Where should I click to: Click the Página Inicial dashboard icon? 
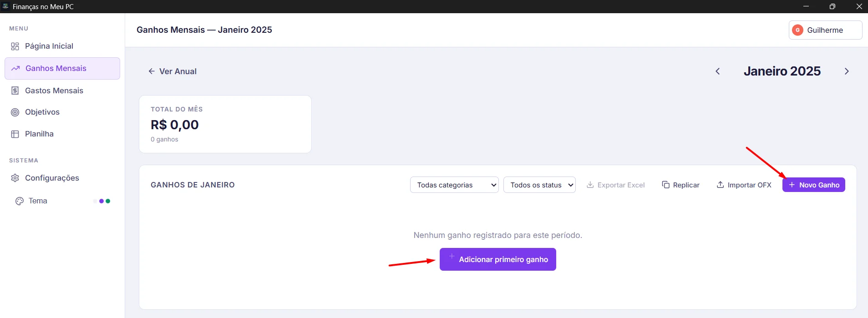pyautogui.click(x=15, y=46)
